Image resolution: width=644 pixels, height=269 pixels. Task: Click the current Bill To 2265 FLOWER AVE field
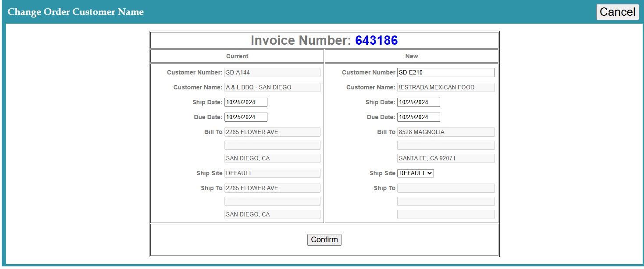pyautogui.click(x=272, y=132)
